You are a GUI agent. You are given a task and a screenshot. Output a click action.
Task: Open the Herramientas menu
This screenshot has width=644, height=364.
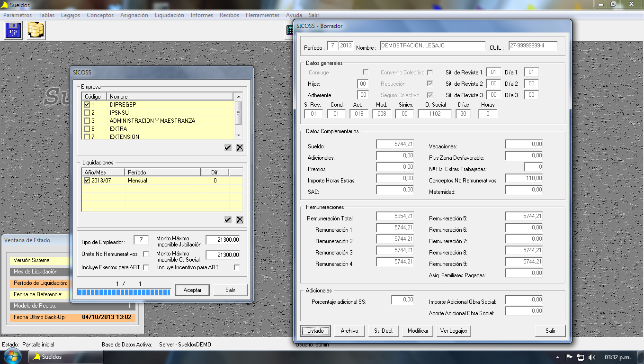point(262,15)
